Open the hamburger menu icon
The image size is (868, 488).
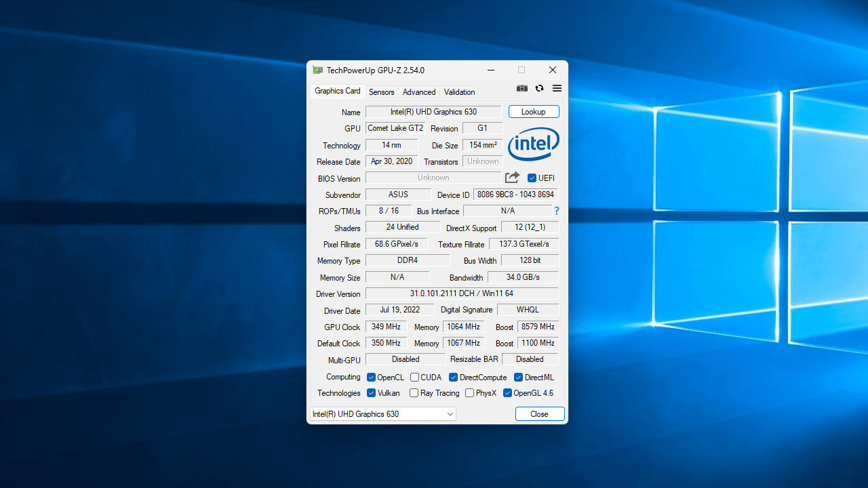[557, 88]
